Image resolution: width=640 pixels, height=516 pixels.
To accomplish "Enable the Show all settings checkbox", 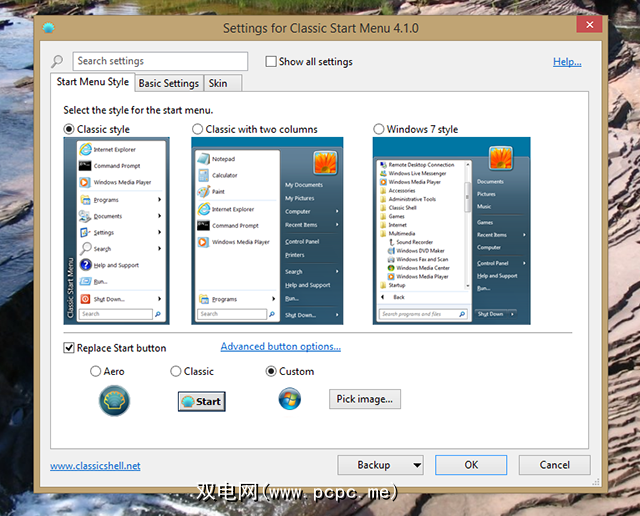I will pyautogui.click(x=271, y=62).
